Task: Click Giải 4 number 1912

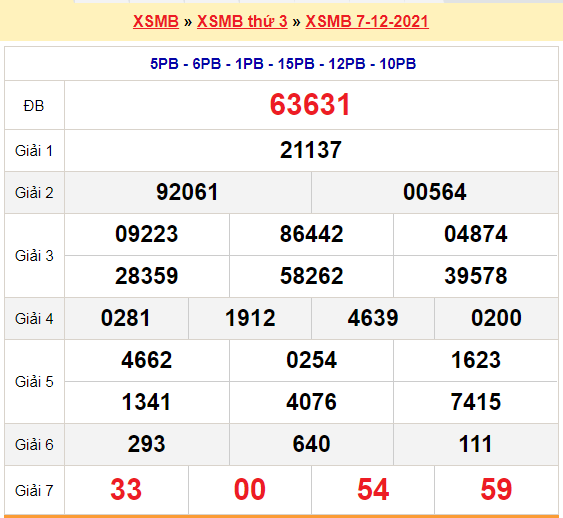Action: tap(250, 318)
